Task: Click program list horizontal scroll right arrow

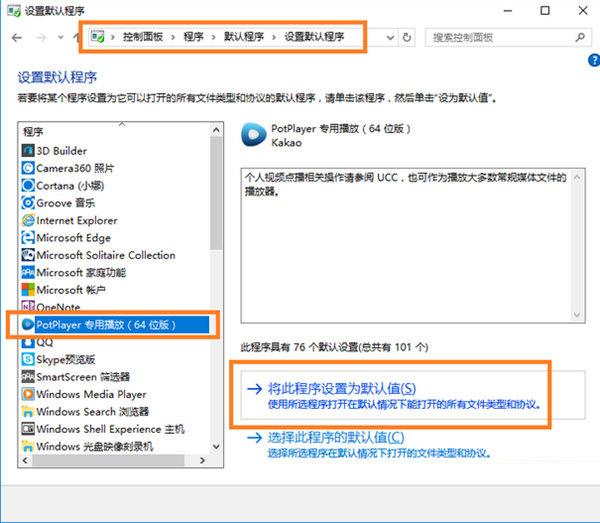Action: click(x=202, y=460)
